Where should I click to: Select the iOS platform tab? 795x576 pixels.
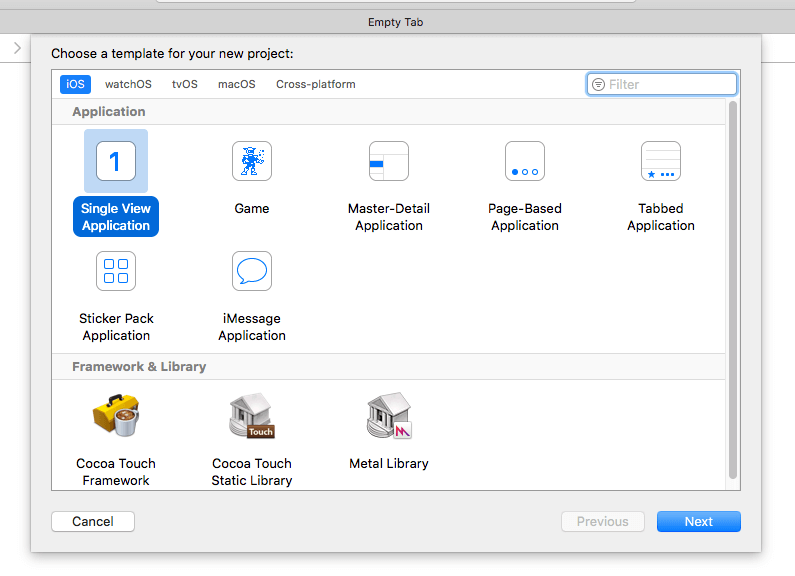pyautogui.click(x=75, y=84)
